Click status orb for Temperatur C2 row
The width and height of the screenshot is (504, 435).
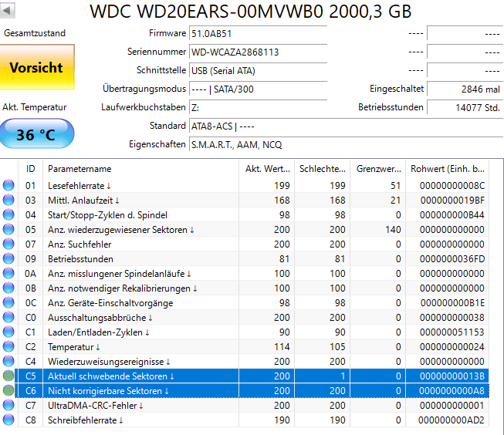[x=8, y=346]
